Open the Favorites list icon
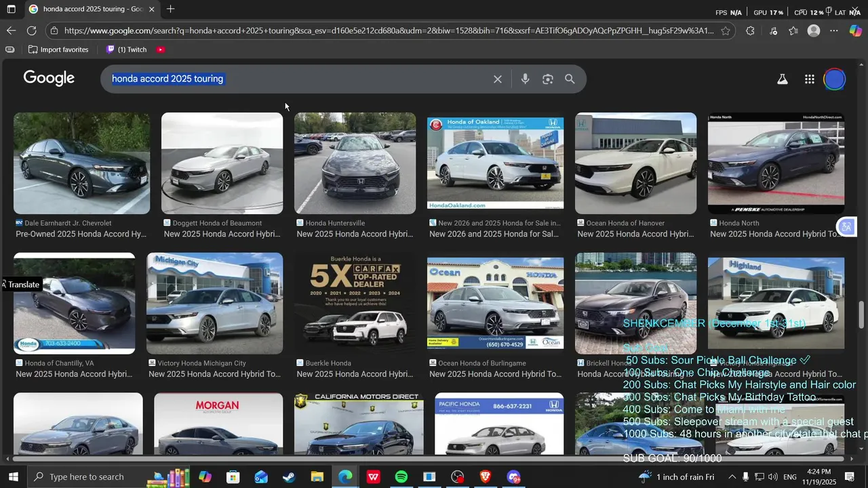The width and height of the screenshot is (868, 488). pyautogui.click(x=793, y=30)
